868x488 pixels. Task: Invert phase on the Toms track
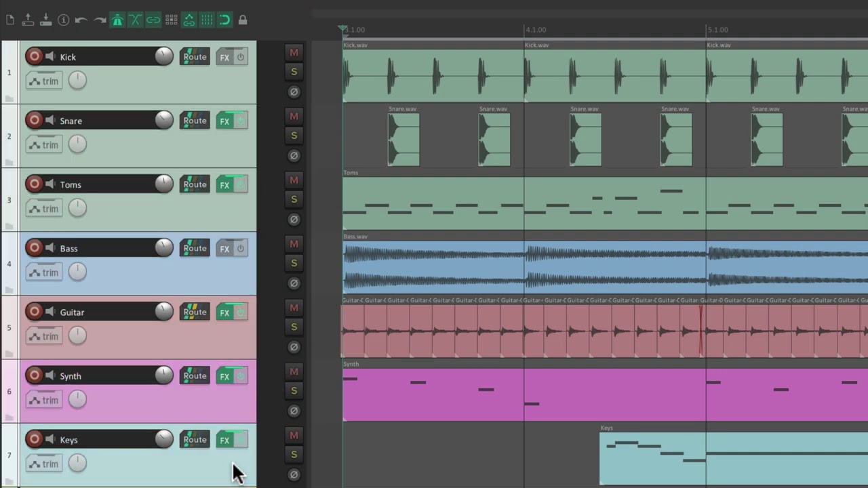click(294, 219)
